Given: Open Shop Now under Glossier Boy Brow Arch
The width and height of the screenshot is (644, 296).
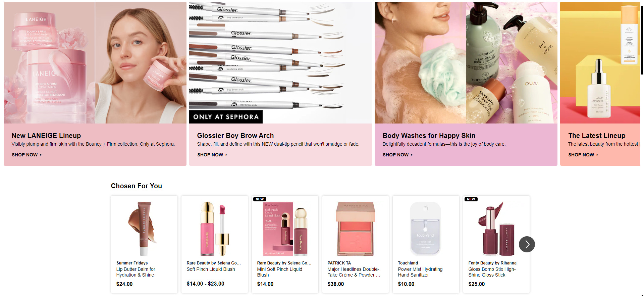Looking at the screenshot, I should [212, 155].
